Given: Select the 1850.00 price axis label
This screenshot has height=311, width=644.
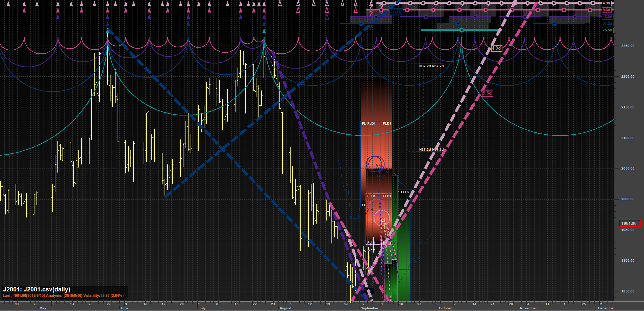Looking at the screenshot, I should click(628, 291).
